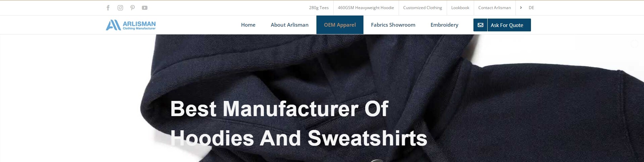Viewport: 644px width, 162px height.
Task: Expand the chevron arrow before DE
Action: coord(521,7)
